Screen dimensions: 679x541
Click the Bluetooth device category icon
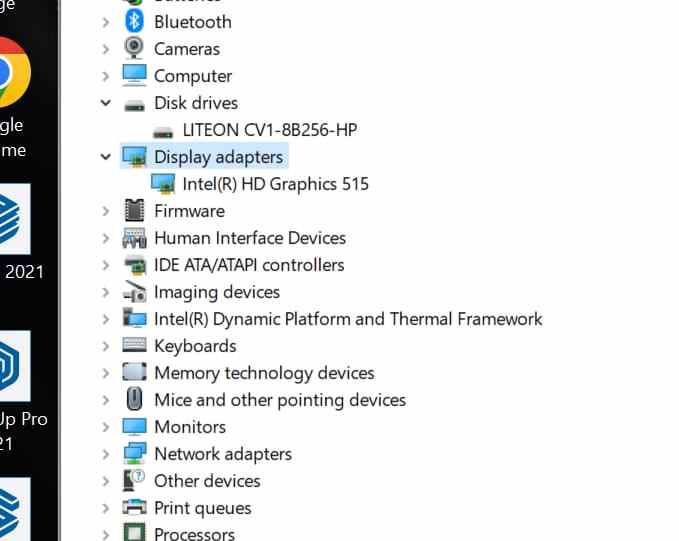click(134, 21)
